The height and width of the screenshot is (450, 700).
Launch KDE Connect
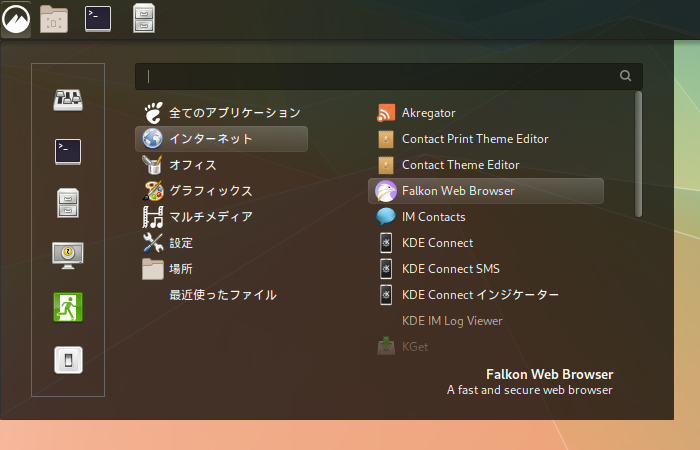pyautogui.click(x=486, y=243)
